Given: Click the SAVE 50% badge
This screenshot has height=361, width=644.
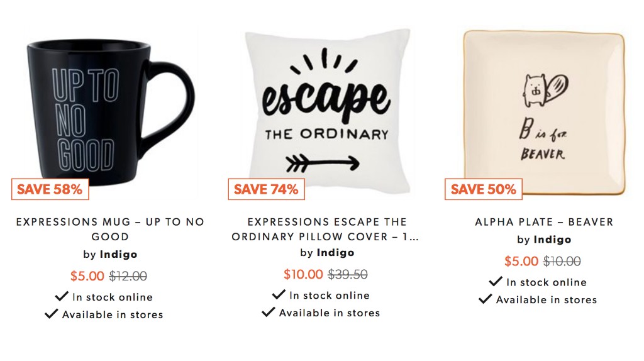Looking at the screenshot, I should (484, 189).
